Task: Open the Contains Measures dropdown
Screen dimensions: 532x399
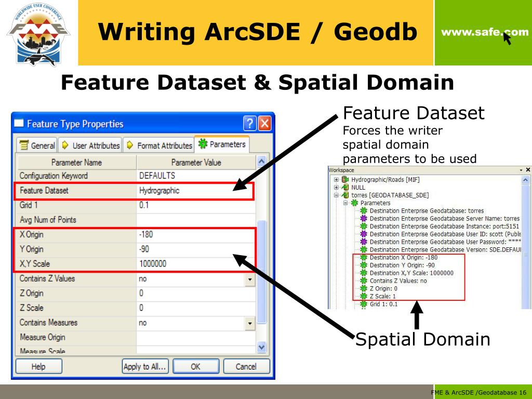Action: [x=250, y=323]
